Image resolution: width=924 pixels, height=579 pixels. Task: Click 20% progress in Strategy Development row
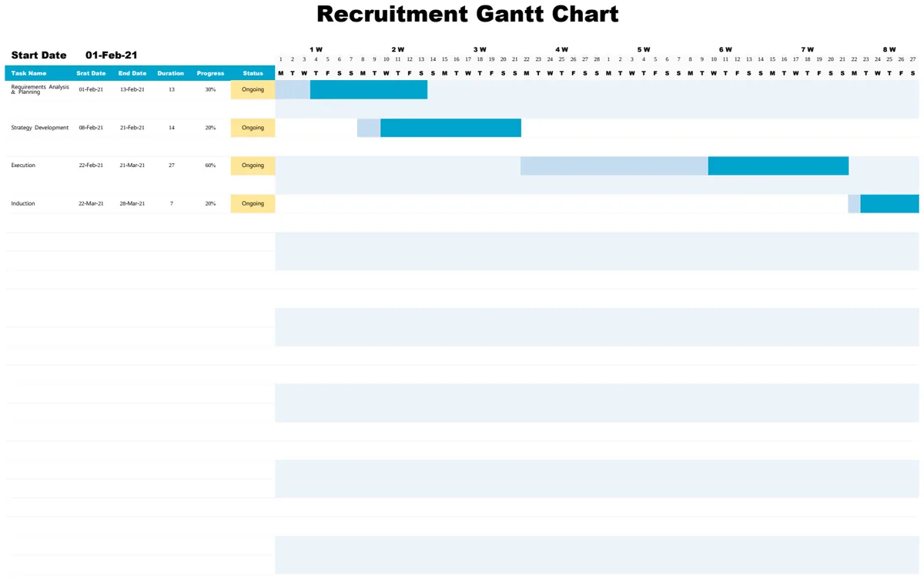pyautogui.click(x=210, y=128)
